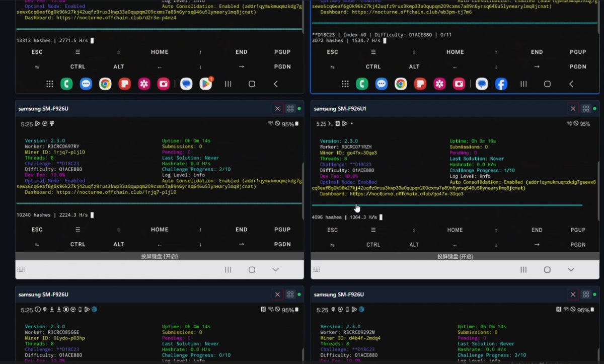Open Samsung Messages on the 3072-hashes phone
Viewport: 604px width, 364px height.
pyautogui.click(x=382, y=84)
